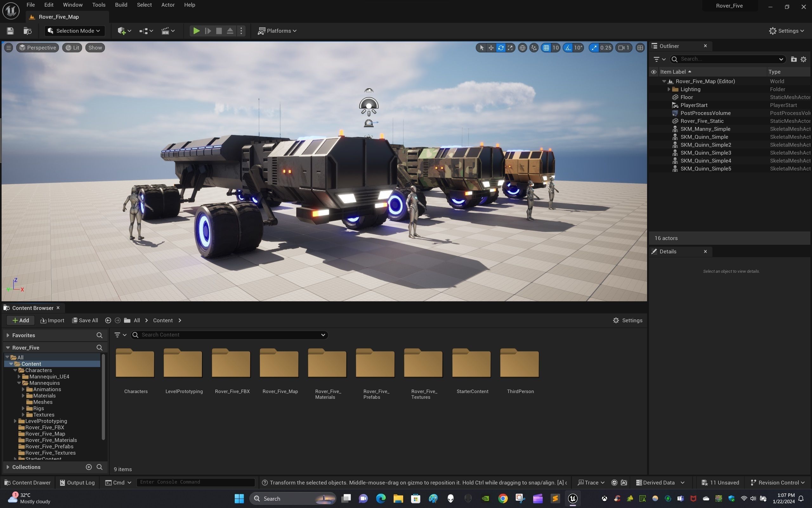Open the Content Drawer button
Screen dimensions: 812x508
pyautogui.click(x=28, y=483)
